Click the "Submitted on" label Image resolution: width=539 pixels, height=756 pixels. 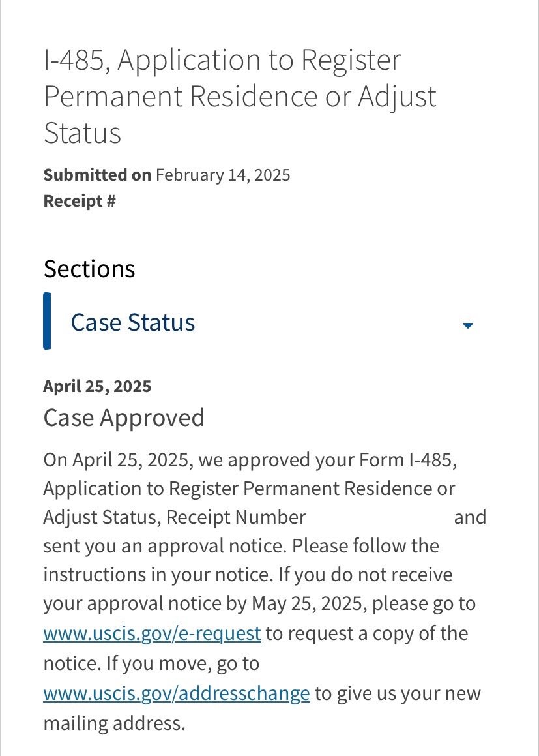click(97, 175)
